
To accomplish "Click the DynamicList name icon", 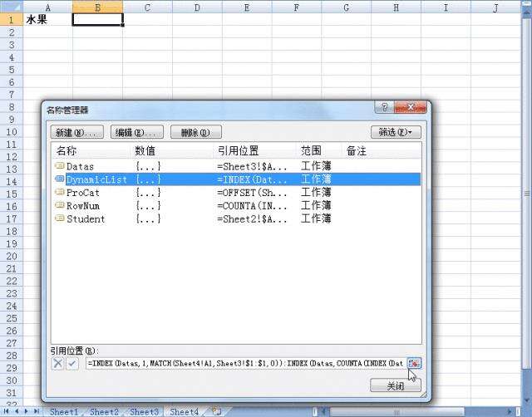I will point(60,179).
